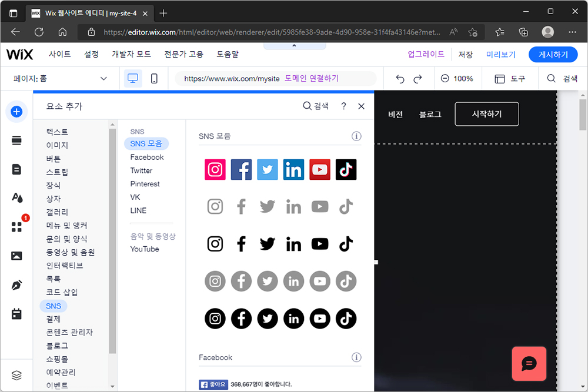Select the 텍스트 category
This screenshot has width=588, height=392.
pos(58,132)
